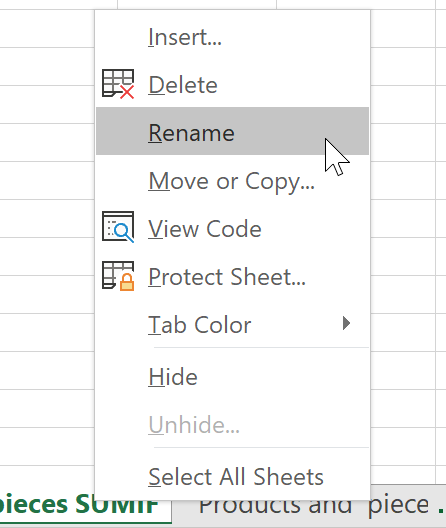Screen dimensions: 446x528
Task: Click the worksheet cell right of Rename
Action: tap(403, 142)
